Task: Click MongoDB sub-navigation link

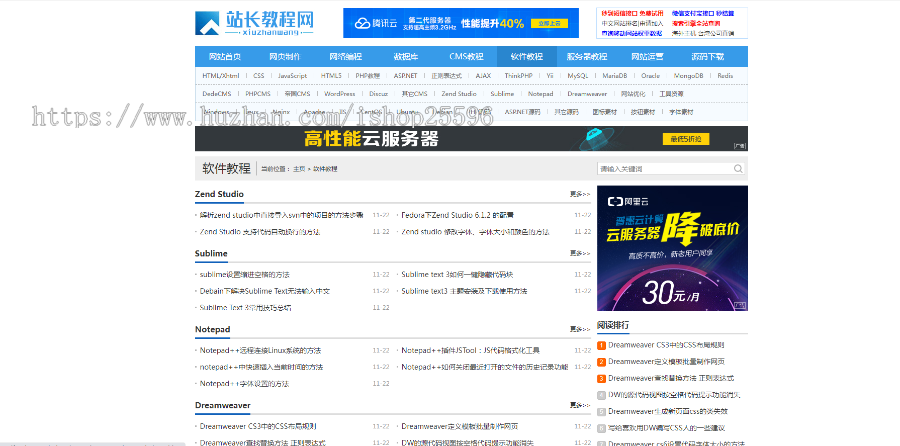Action: point(688,76)
